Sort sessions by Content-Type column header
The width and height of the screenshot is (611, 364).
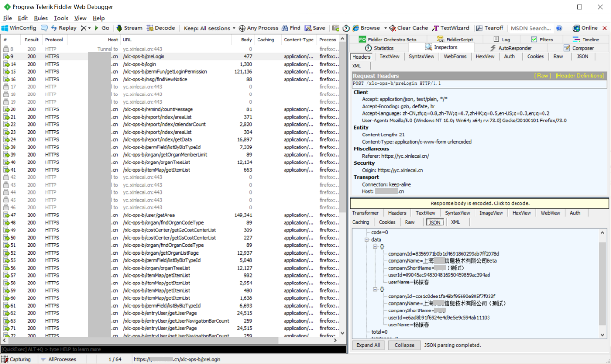[x=299, y=40]
